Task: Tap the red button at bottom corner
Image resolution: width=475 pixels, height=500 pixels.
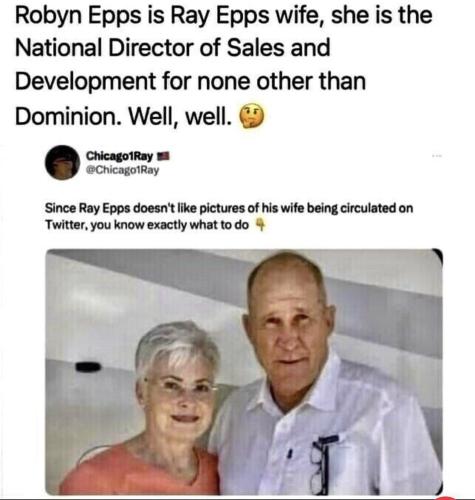Action: point(446,497)
